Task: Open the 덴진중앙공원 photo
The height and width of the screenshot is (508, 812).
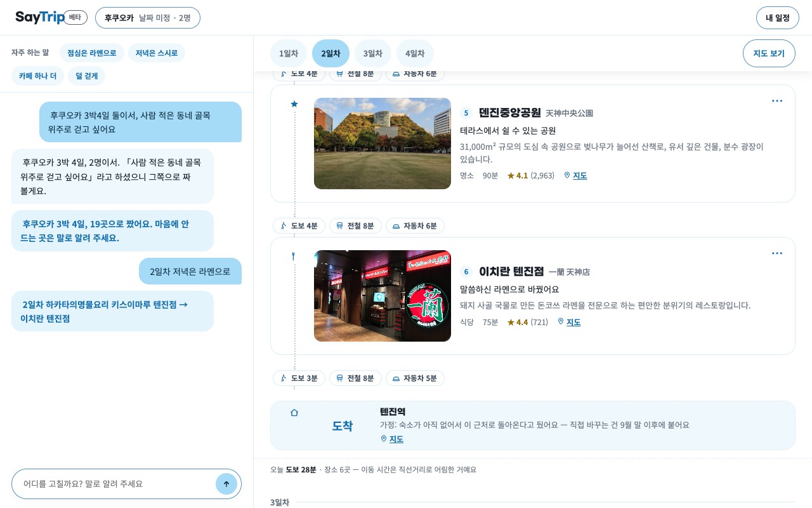Action: click(x=383, y=144)
